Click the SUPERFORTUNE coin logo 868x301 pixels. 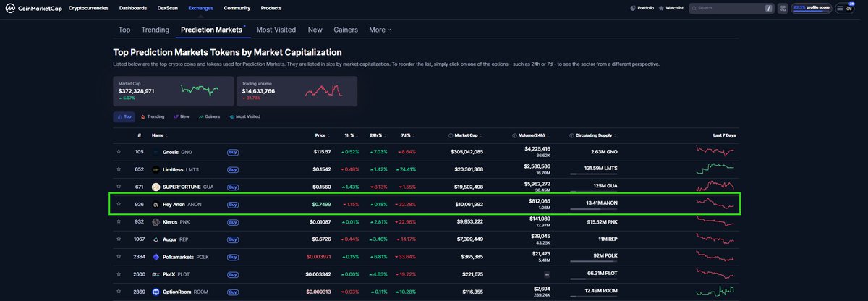156,187
